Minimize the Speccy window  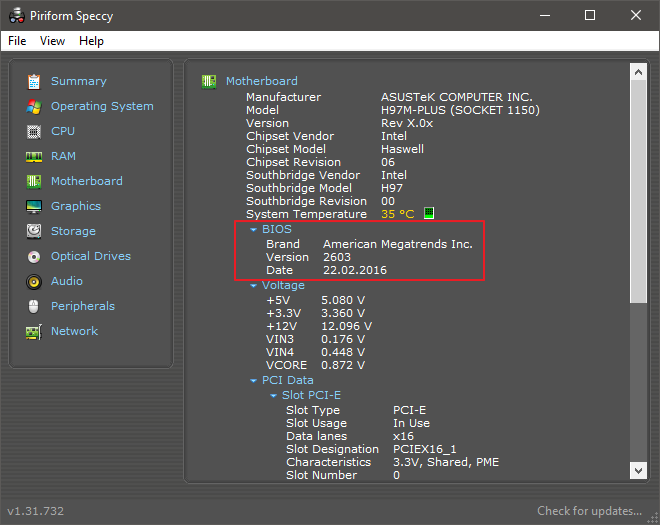tap(545, 16)
